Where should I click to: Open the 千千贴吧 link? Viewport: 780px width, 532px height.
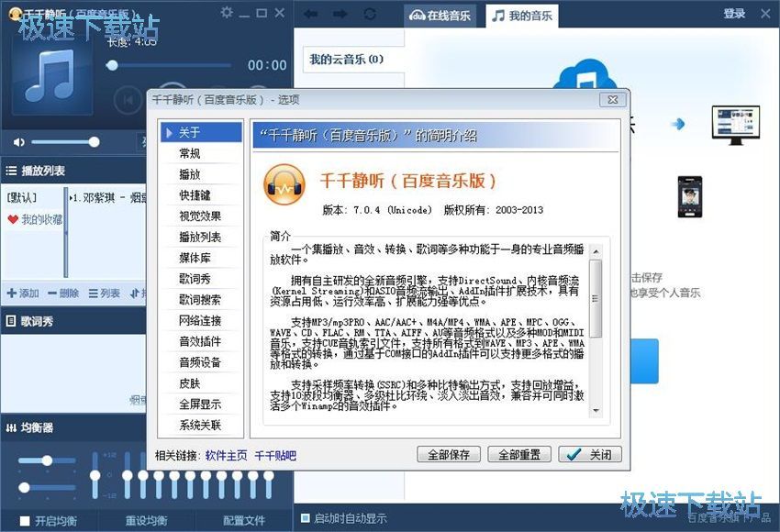(x=275, y=456)
